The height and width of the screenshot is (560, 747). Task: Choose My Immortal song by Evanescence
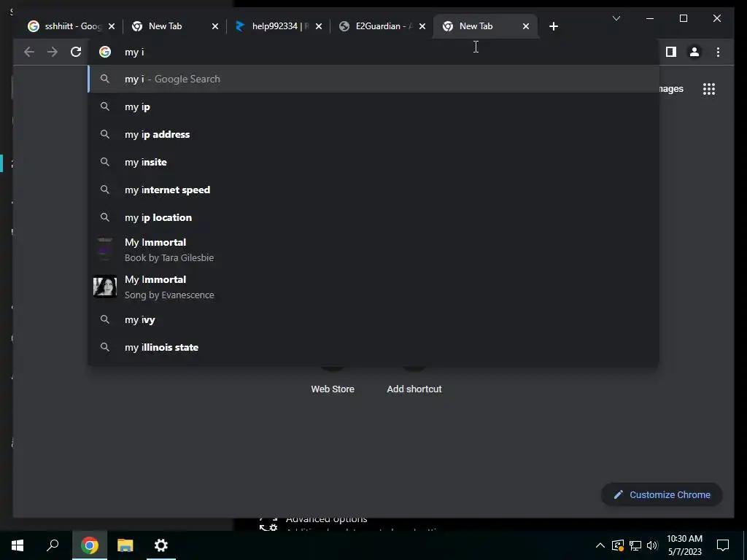[373, 287]
